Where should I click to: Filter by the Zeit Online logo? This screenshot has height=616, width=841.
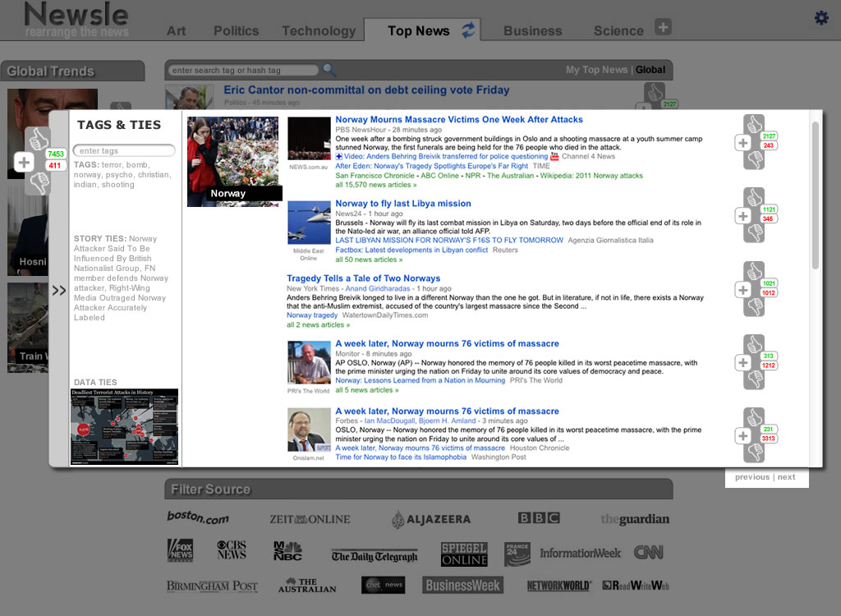(310, 519)
